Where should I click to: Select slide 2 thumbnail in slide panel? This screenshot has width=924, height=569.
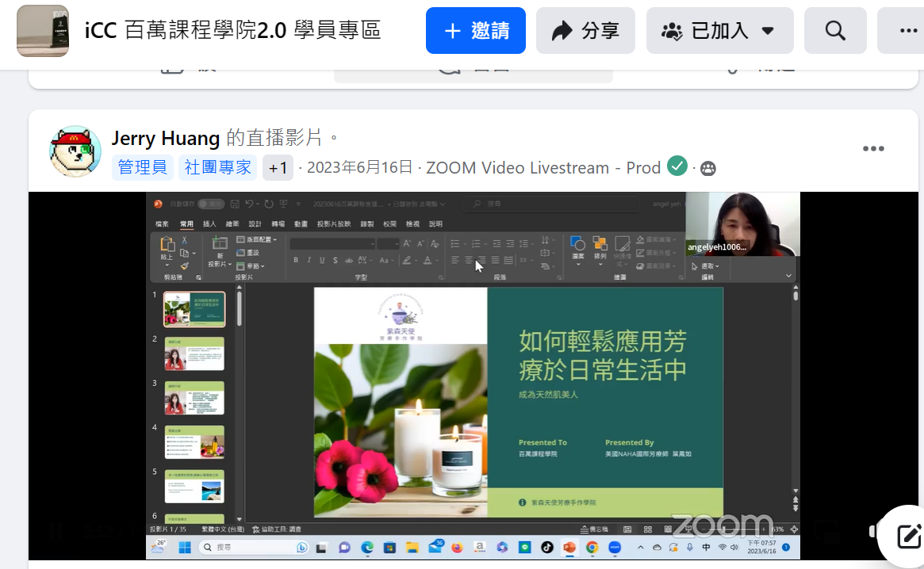click(x=194, y=353)
